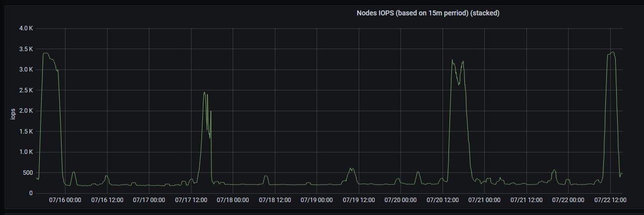Click the 07/20 12:00 time label

443,200
